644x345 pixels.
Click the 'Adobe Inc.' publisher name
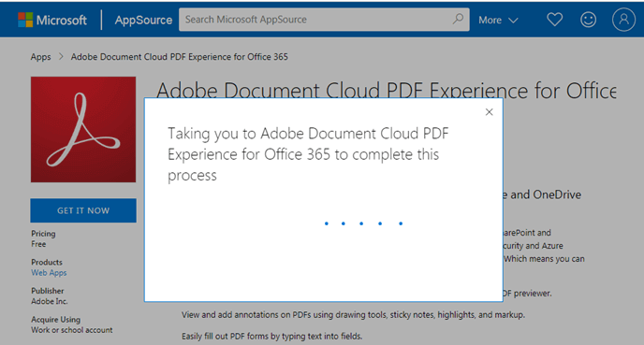coord(50,301)
